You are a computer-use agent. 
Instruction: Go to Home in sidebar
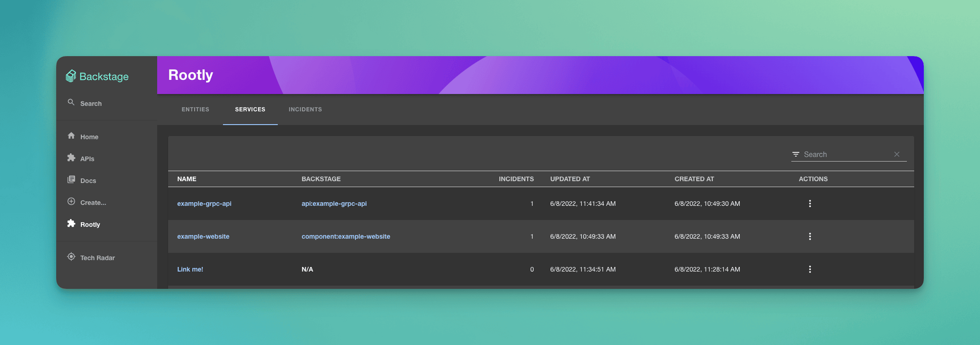click(89, 137)
